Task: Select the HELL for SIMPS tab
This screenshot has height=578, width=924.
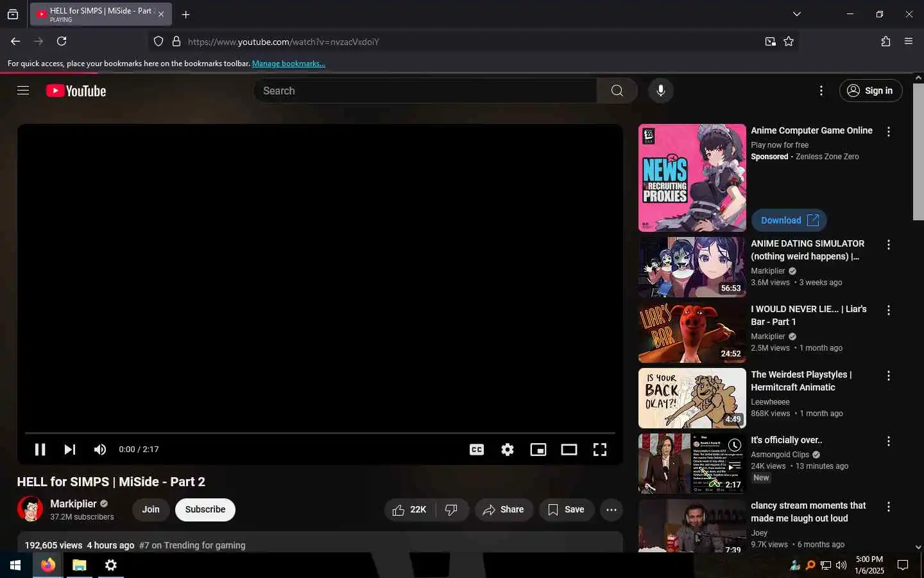Action: [x=101, y=14]
